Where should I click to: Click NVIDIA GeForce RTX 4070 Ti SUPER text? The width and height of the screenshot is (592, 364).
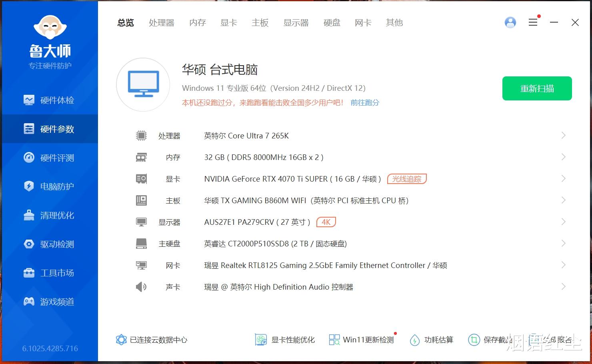coord(293,179)
